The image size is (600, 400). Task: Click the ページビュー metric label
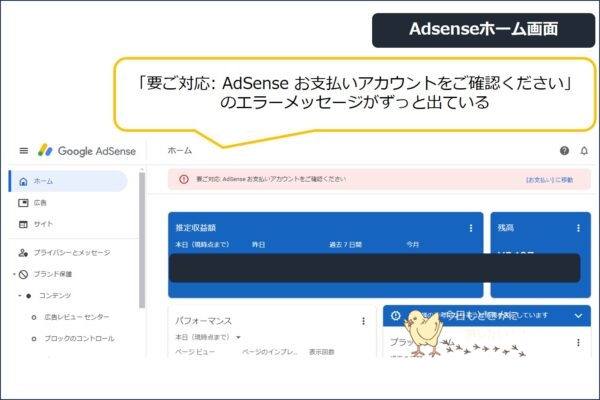click(195, 352)
